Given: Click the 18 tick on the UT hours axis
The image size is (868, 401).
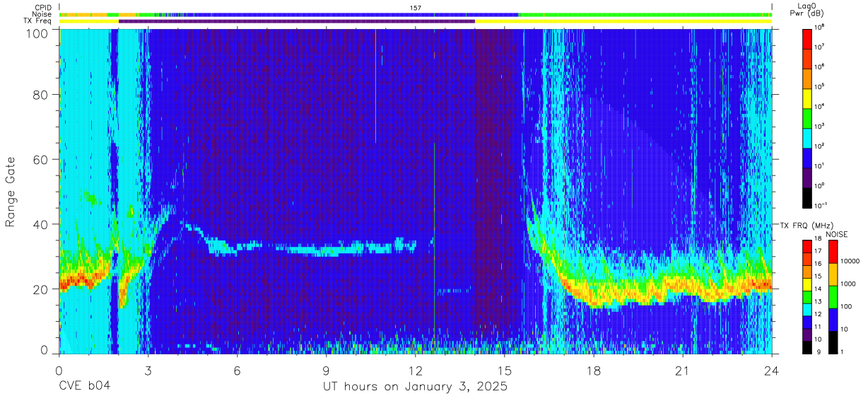Looking at the screenshot, I should pyautogui.click(x=594, y=371).
